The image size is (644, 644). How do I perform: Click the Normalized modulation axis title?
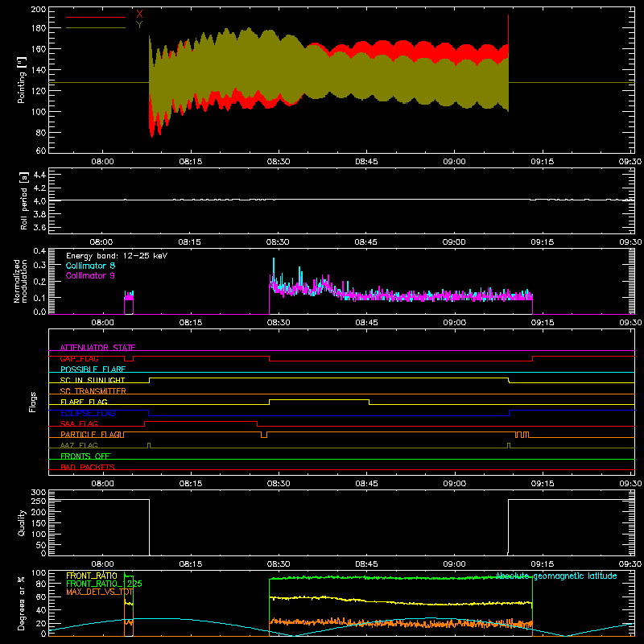(x=20, y=281)
